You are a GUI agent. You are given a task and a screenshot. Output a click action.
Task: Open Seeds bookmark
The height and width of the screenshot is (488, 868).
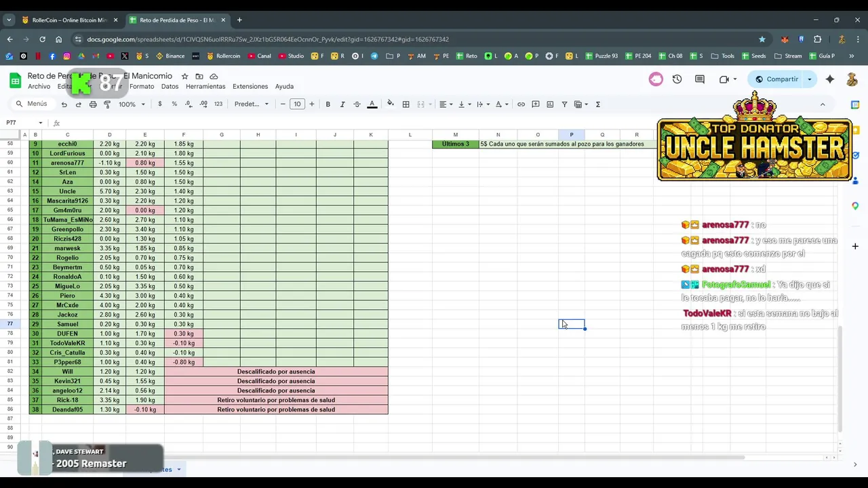[x=753, y=56]
